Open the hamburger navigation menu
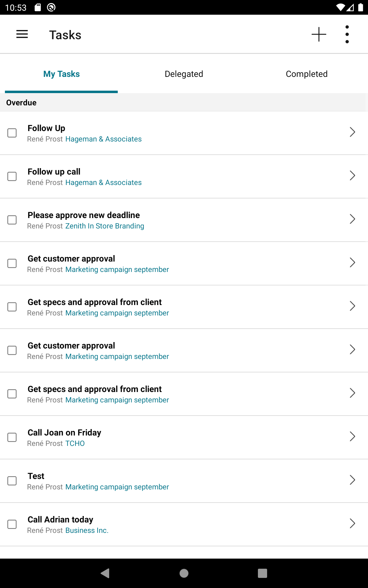Viewport: 368px width, 588px height. (22, 34)
